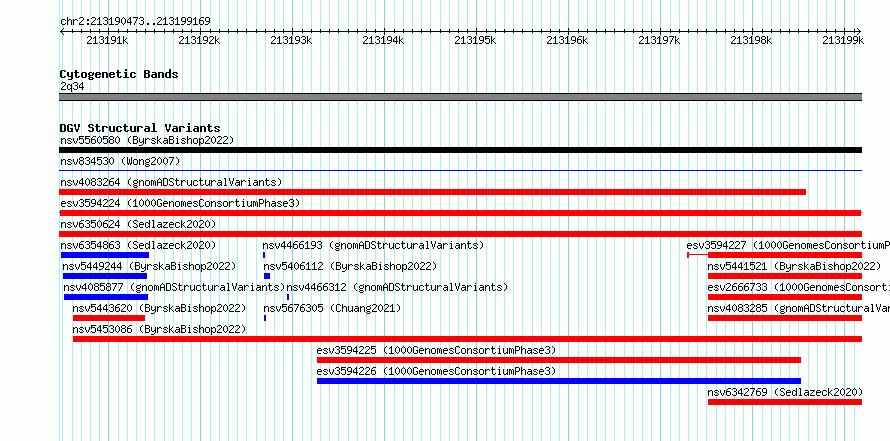890x441 pixels.
Task: Click the 213193k ruler tick label
Action: [291, 40]
